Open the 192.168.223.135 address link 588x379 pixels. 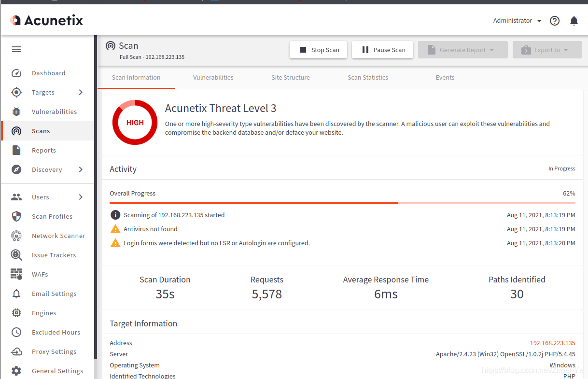coord(553,343)
